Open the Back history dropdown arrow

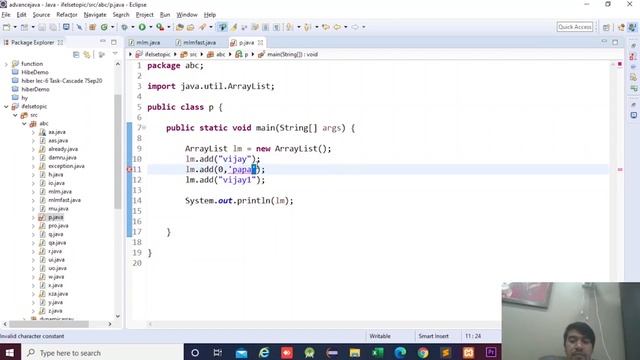(346, 27)
